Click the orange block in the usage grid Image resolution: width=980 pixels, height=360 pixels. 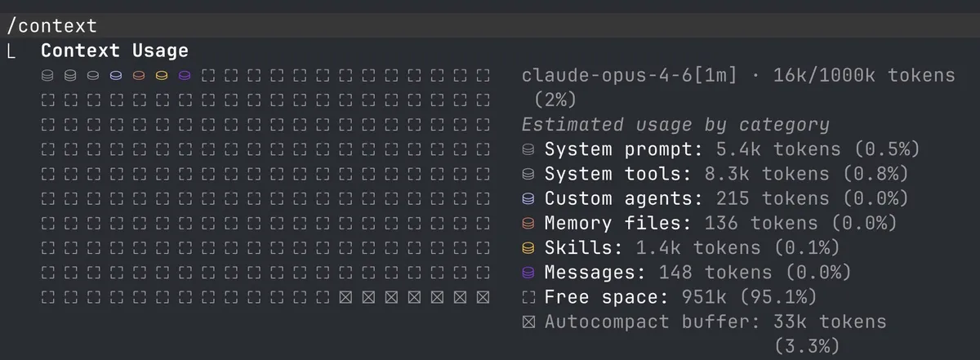(x=139, y=76)
